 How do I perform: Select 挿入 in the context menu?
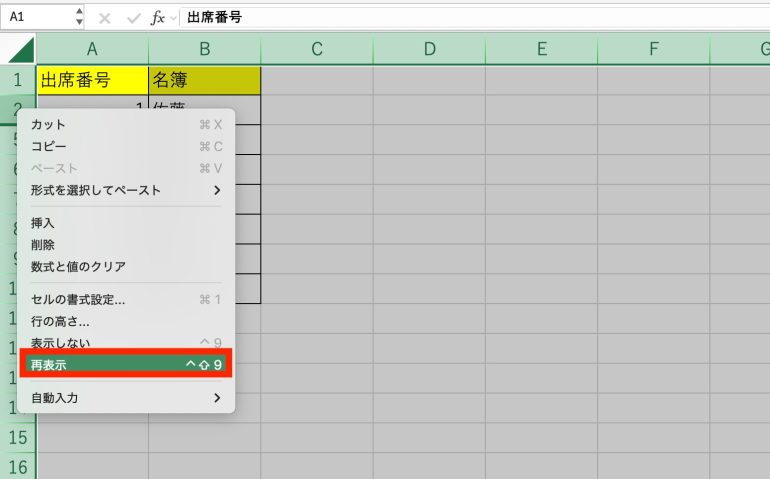coord(43,223)
